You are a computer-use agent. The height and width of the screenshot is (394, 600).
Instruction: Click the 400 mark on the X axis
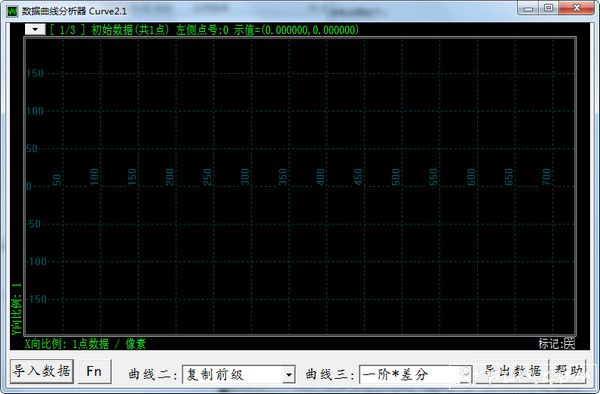(x=320, y=177)
